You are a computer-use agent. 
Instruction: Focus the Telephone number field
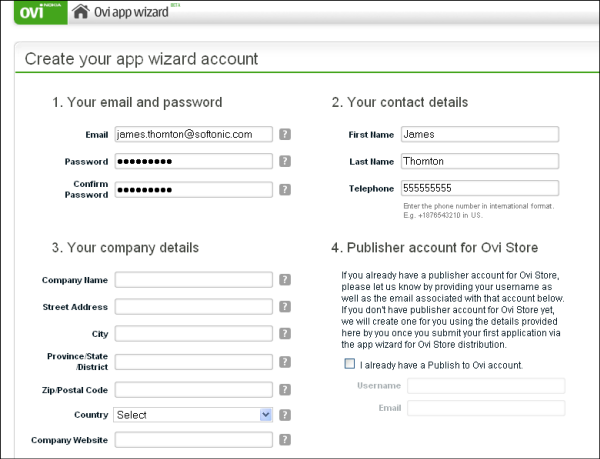(478, 188)
